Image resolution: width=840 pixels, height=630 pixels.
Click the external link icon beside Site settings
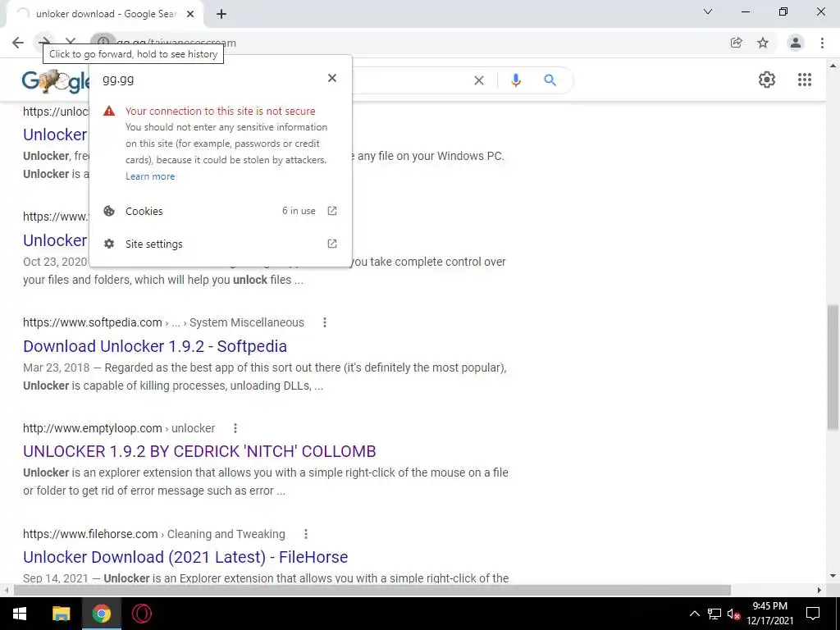pyautogui.click(x=332, y=244)
